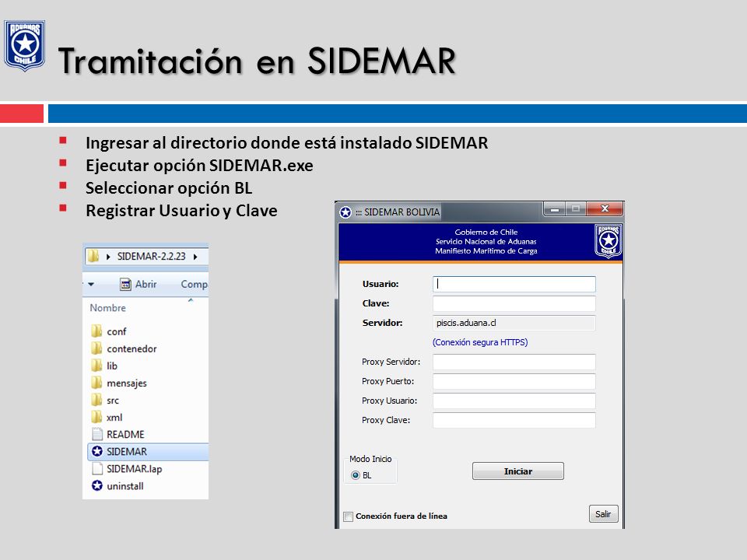Select the SIDEMAR.lap file name
The height and width of the screenshot is (560, 747).
pos(135,469)
